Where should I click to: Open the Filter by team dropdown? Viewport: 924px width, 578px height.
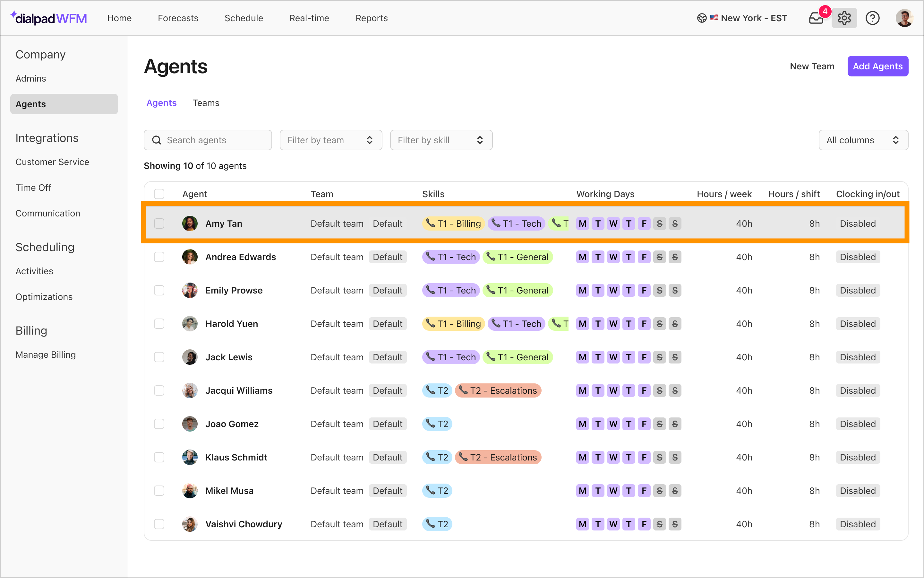coord(331,140)
